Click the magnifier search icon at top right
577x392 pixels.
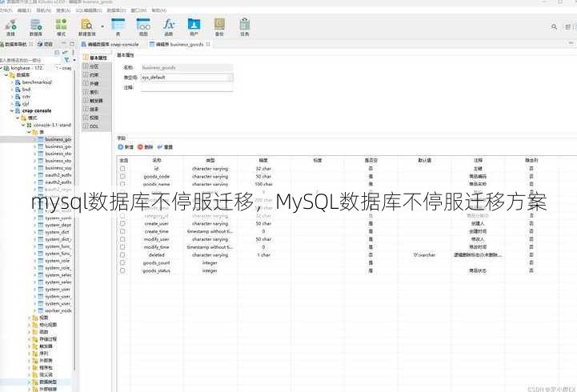click(554, 27)
